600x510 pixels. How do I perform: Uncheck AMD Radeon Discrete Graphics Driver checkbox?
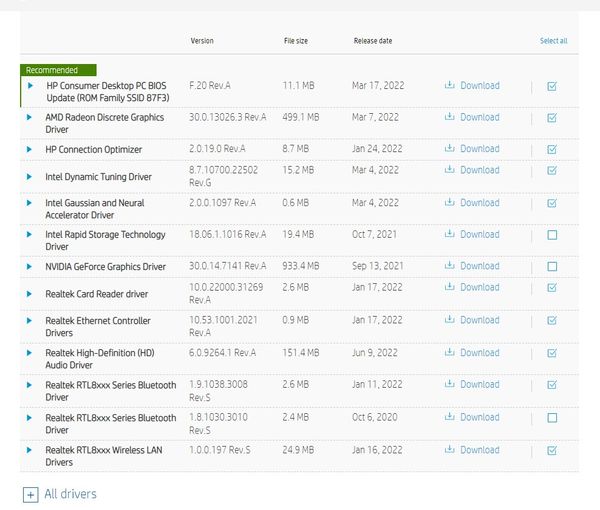pos(552,117)
